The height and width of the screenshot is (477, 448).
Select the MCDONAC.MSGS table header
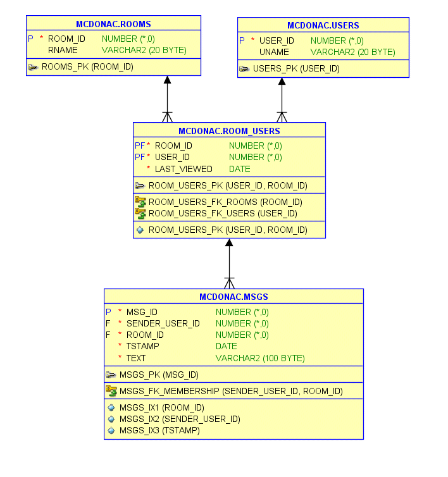click(233, 297)
